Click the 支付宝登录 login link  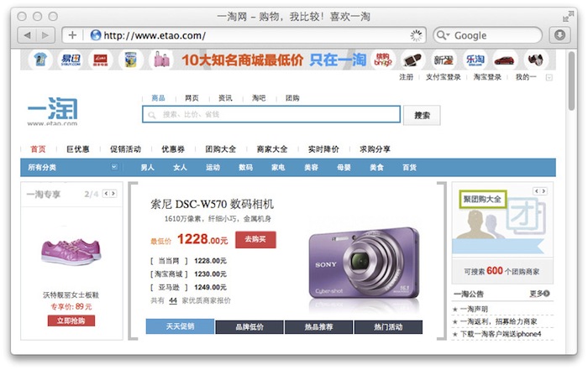[444, 77]
